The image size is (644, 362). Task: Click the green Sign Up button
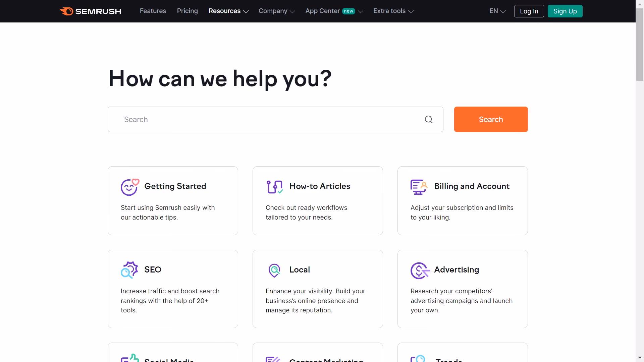coord(565,11)
